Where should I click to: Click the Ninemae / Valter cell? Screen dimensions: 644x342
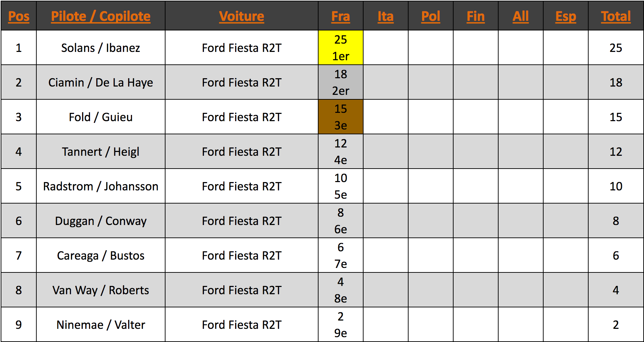click(101, 325)
